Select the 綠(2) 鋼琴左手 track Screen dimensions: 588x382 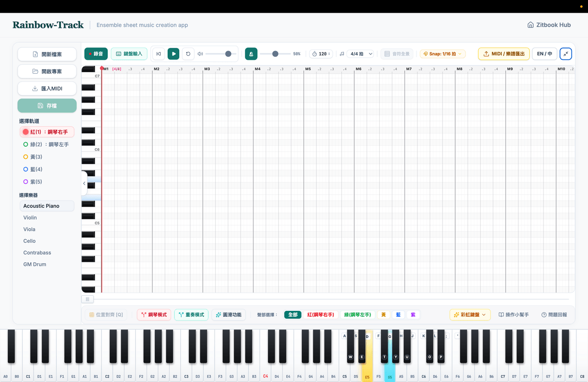click(x=47, y=145)
